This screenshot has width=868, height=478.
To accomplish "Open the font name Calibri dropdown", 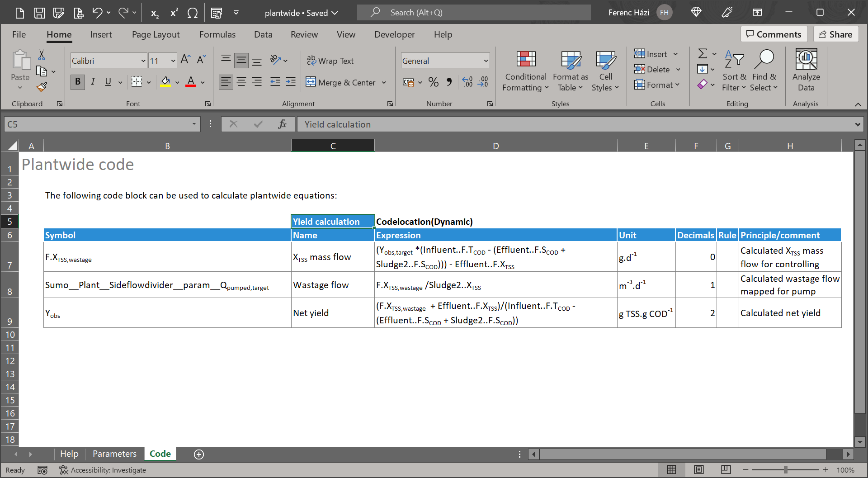I will click(143, 61).
